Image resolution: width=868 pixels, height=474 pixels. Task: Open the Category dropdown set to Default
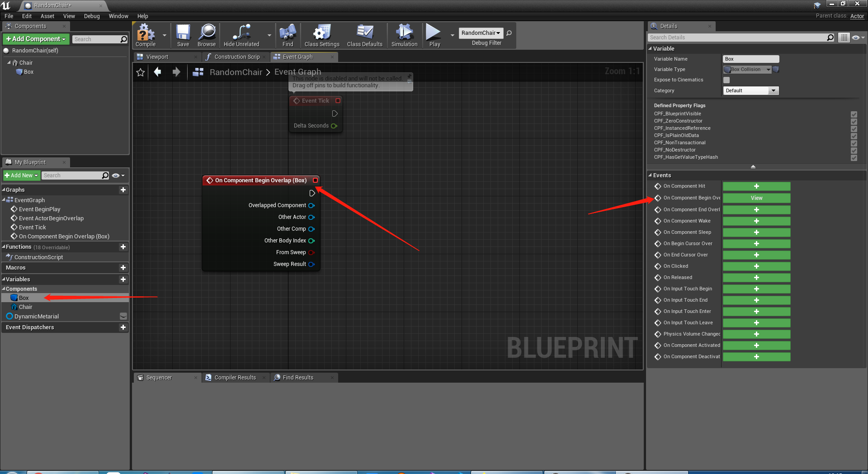[774, 90]
